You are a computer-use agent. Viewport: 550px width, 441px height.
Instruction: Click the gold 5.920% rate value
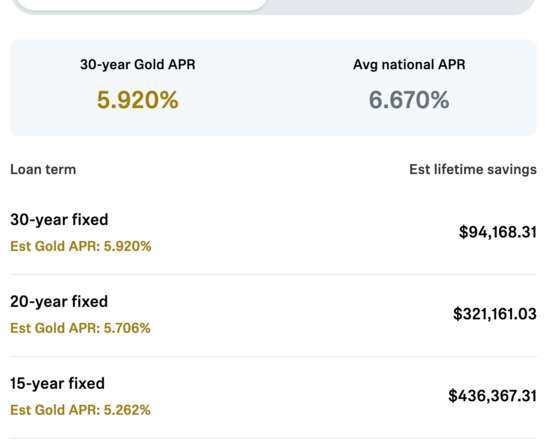(138, 100)
